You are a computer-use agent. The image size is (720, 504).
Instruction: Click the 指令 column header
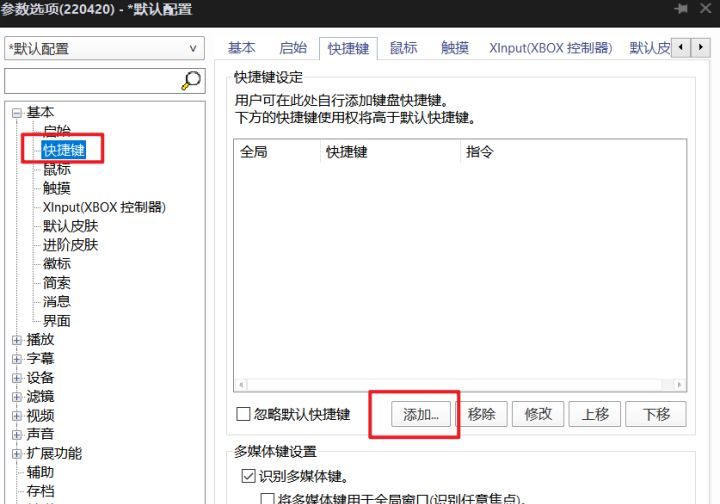573,152
